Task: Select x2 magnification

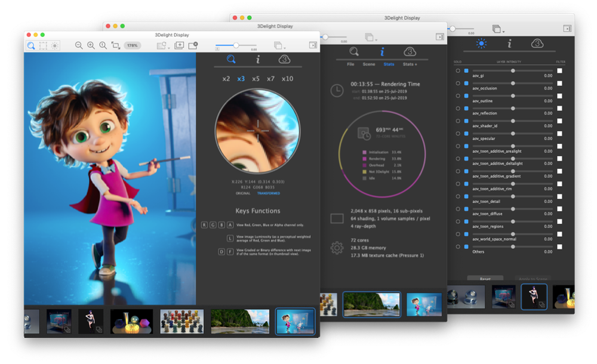Action: pos(226,79)
